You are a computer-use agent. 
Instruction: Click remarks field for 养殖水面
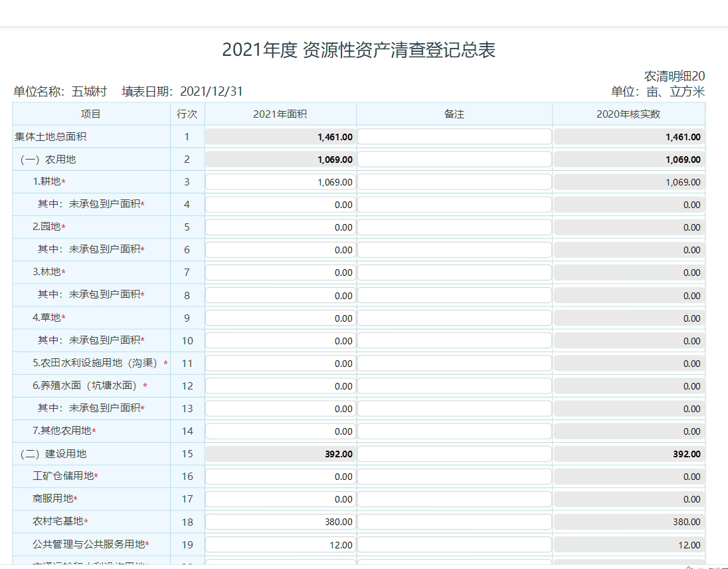(454, 386)
